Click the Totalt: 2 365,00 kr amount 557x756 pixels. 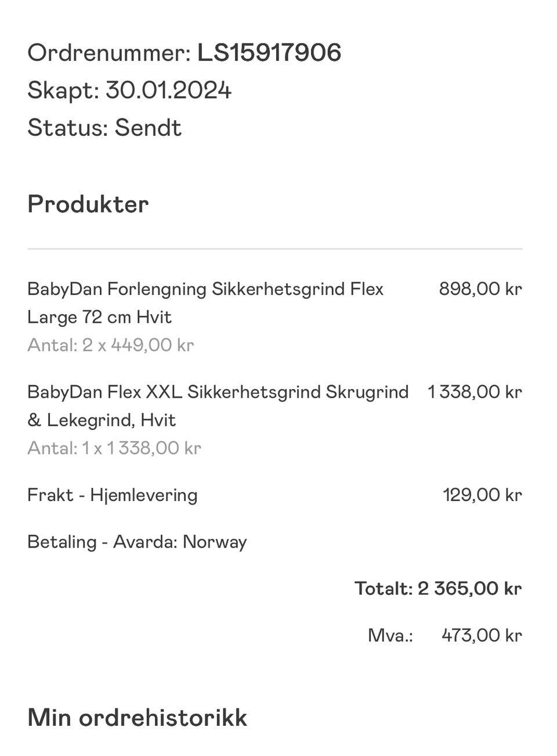(439, 589)
